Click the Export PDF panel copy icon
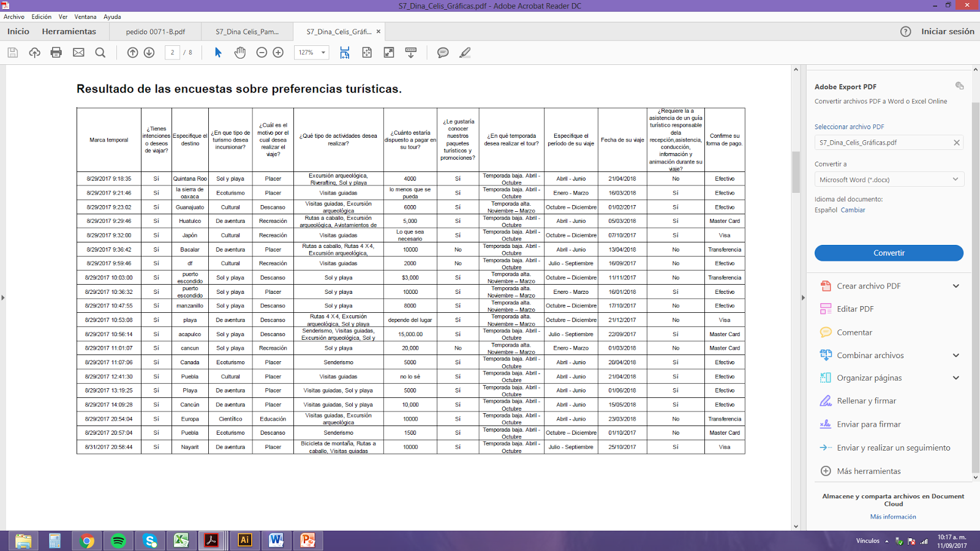980x551 pixels. click(x=959, y=86)
